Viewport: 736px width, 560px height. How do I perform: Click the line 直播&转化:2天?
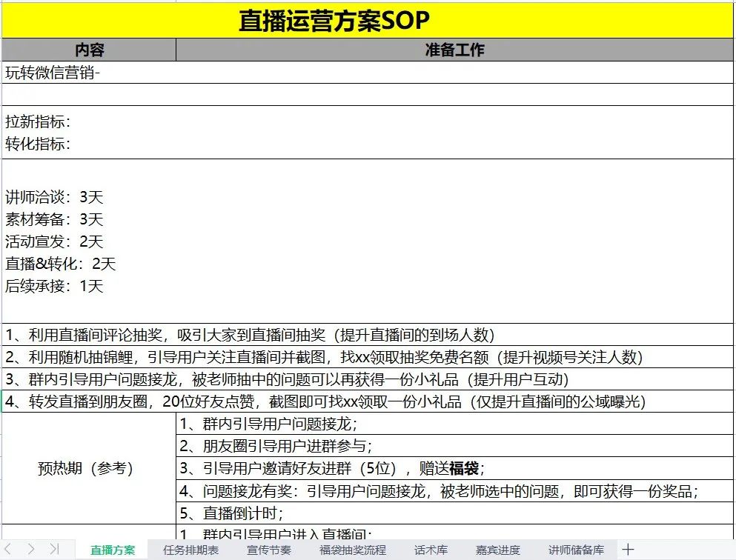tap(60, 264)
